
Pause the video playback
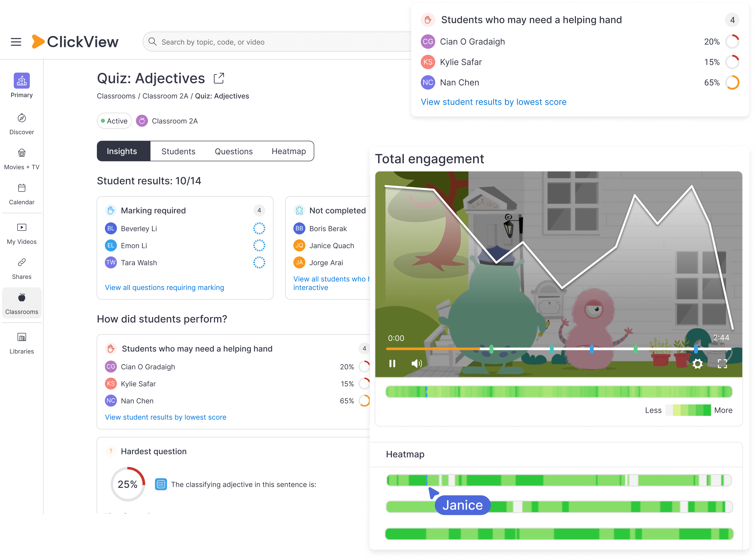(392, 364)
